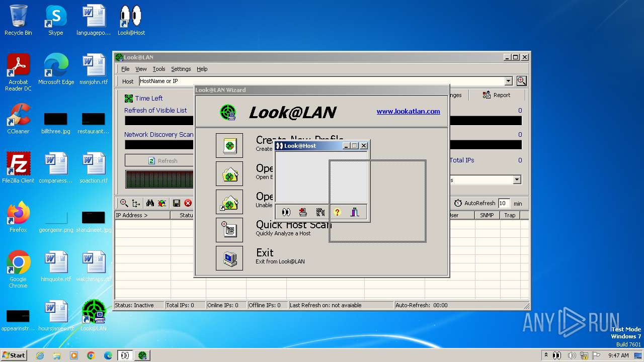Click Last Refresh on status bar entry
Screen dimensions: 644x362
[341, 305]
